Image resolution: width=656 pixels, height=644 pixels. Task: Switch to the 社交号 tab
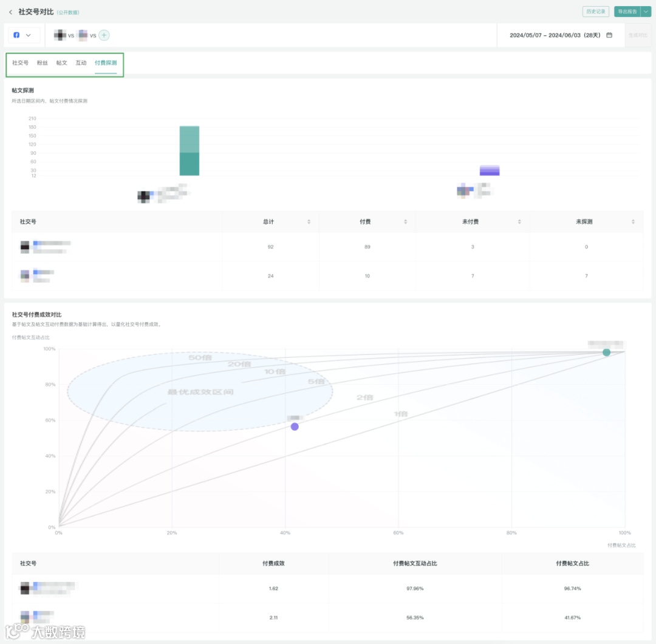(x=20, y=63)
